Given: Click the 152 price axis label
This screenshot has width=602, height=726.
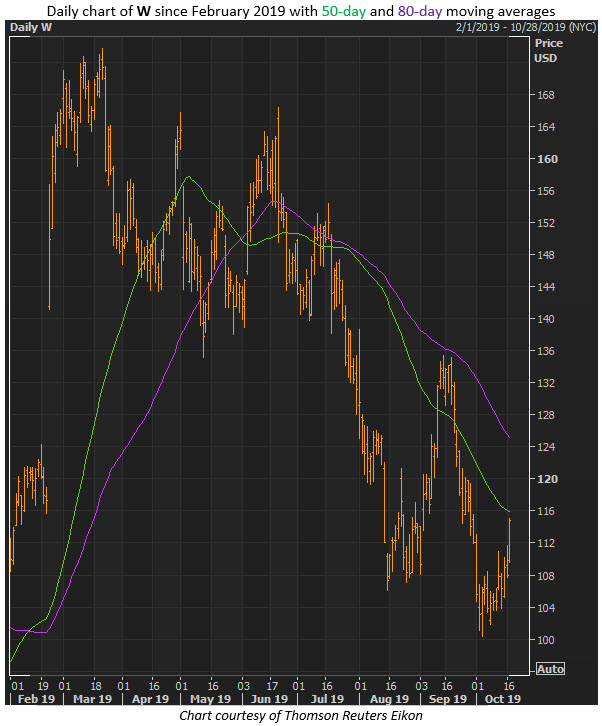Looking at the screenshot, I should tap(545, 223).
